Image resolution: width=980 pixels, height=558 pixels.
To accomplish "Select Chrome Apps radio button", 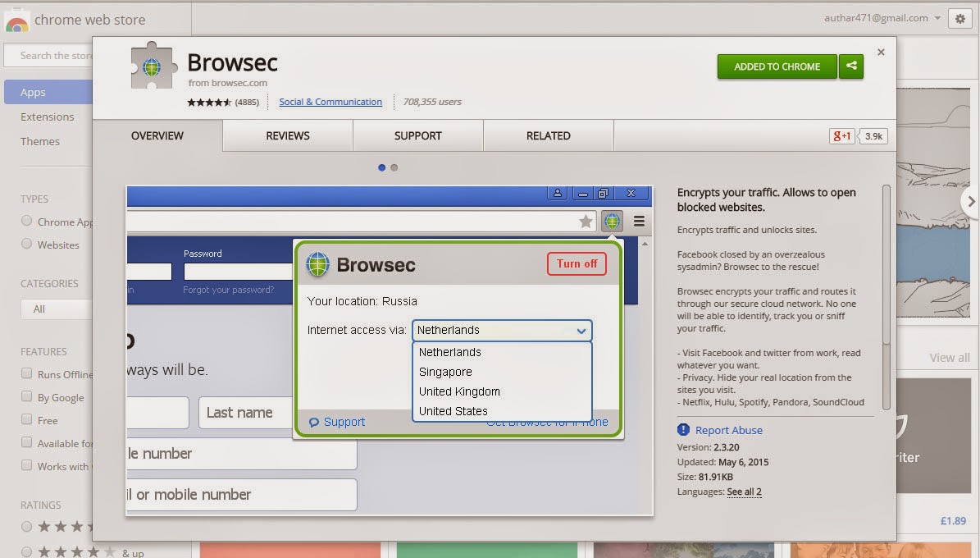I will pos(26,221).
